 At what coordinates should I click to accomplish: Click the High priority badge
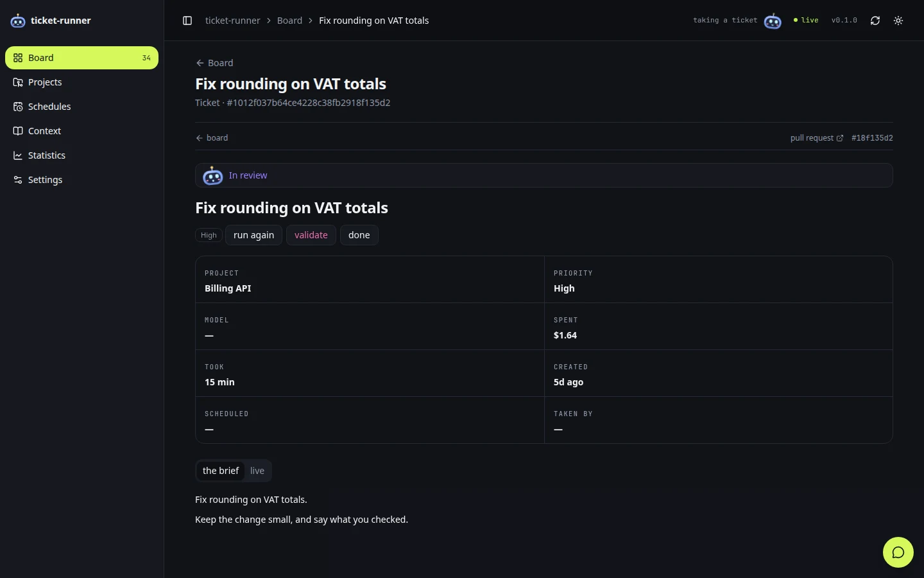click(x=209, y=235)
